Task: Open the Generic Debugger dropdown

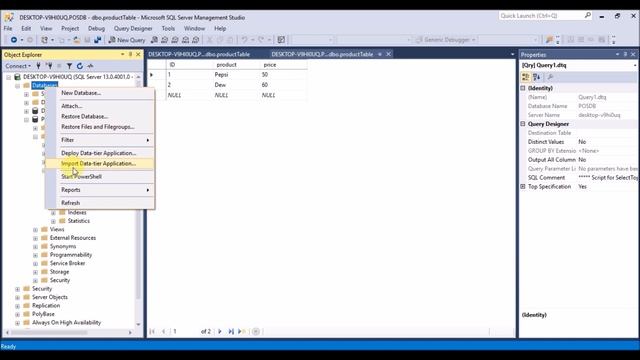Action: coord(473,40)
